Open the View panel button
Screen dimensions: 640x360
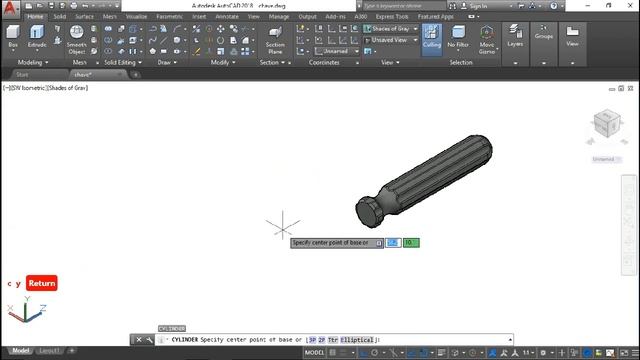click(x=572, y=36)
